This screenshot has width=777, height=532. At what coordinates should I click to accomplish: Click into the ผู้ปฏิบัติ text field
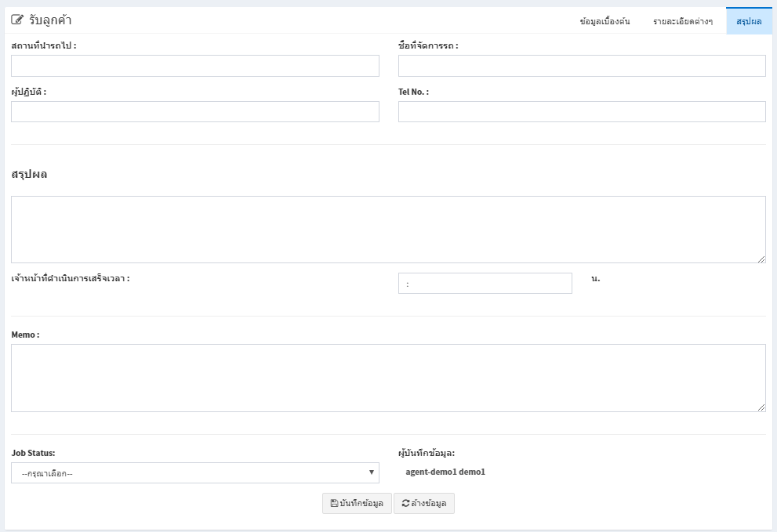click(x=195, y=112)
